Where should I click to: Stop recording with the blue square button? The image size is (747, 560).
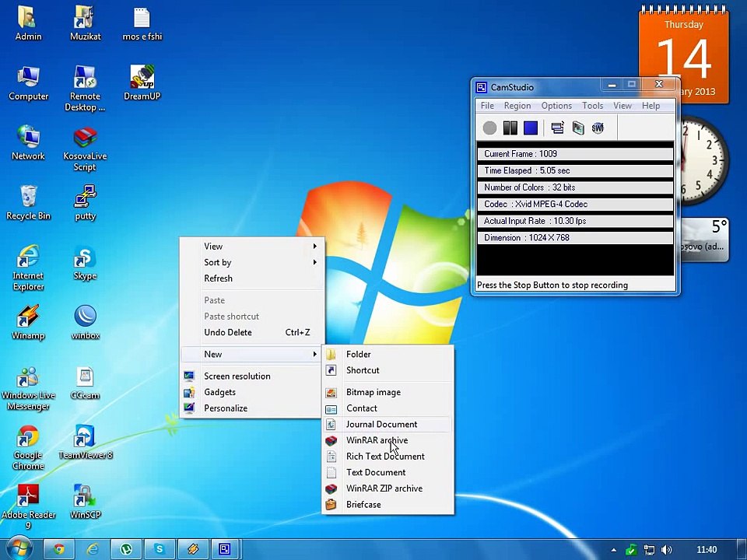click(530, 128)
